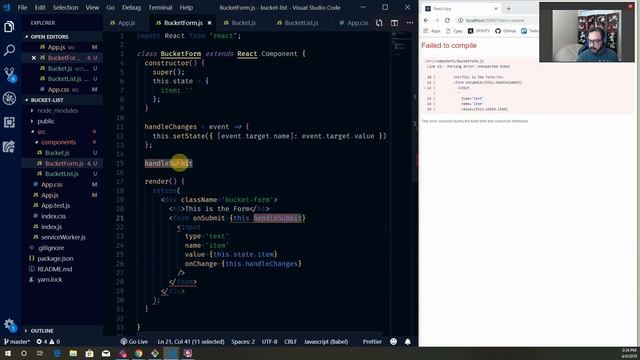Expand the node_modules folder
Viewport: 640px width, 360px height.
click(58, 111)
